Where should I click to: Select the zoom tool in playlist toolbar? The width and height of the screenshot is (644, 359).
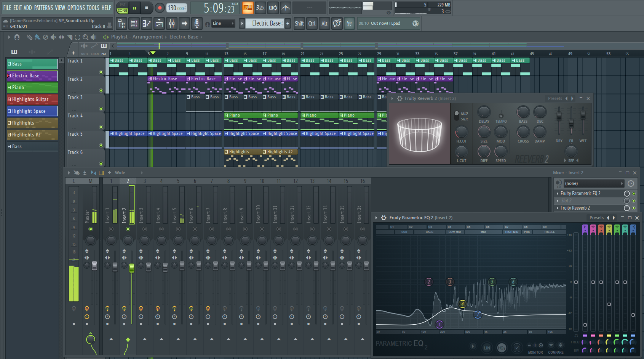pos(85,37)
